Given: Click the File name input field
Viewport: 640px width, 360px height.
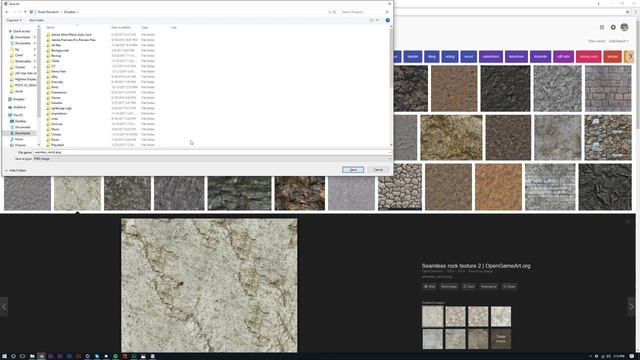Looking at the screenshot, I should 212,152.
